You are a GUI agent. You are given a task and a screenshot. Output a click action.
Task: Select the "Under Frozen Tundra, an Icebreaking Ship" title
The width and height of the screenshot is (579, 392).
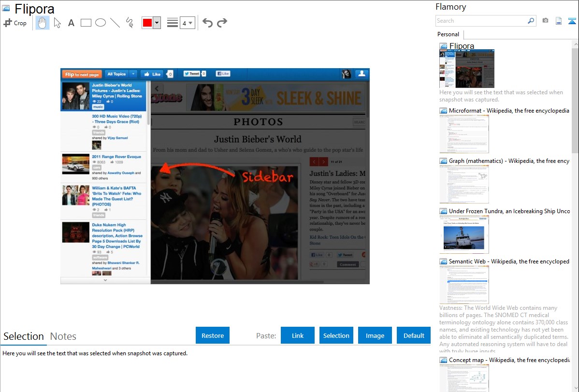click(509, 211)
